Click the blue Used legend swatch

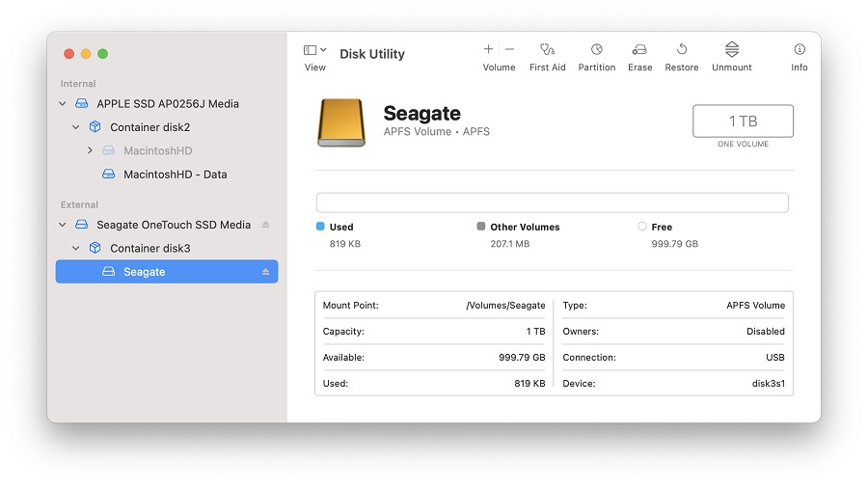click(x=320, y=226)
